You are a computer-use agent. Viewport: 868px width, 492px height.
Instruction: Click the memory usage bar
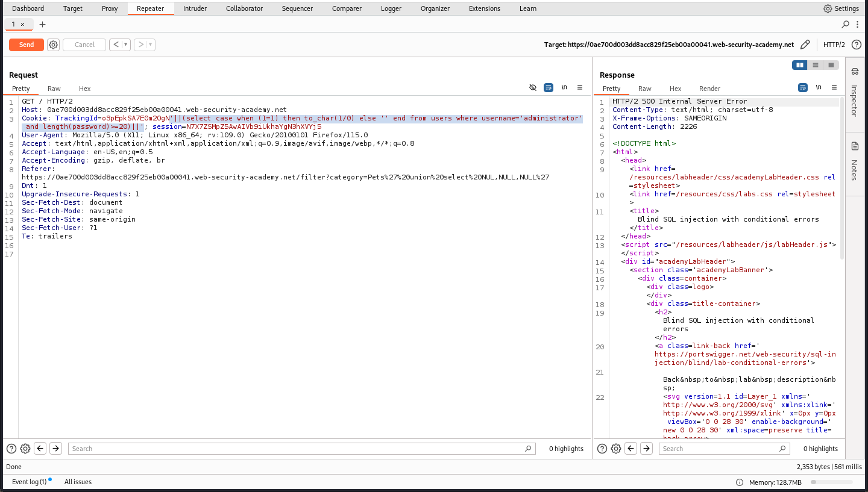click(x=832, y=482)
